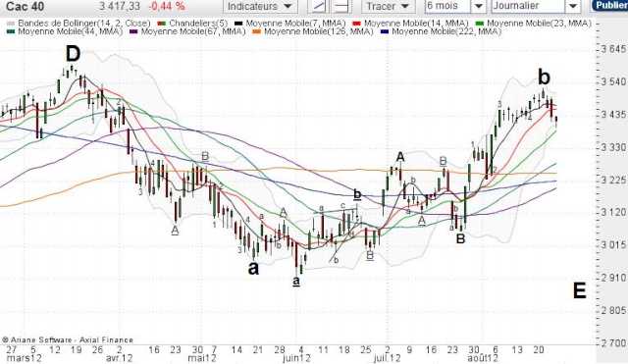Click the teal Moyenne Mobile(44, MMA) swatch
This screenshot has width=628, height=364.
tap(11, 31)
